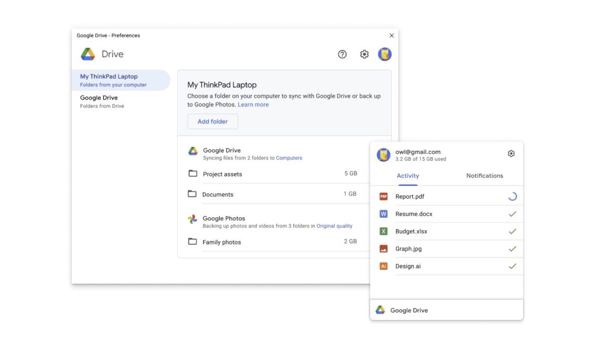Click the Graph.jpg file name
597x364 pixels.
(x=409, y=249)
